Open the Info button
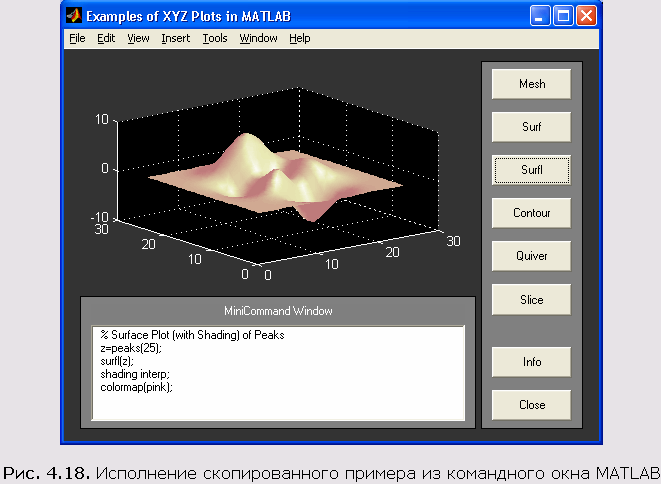The image size is (661, 484). [532, 362]
